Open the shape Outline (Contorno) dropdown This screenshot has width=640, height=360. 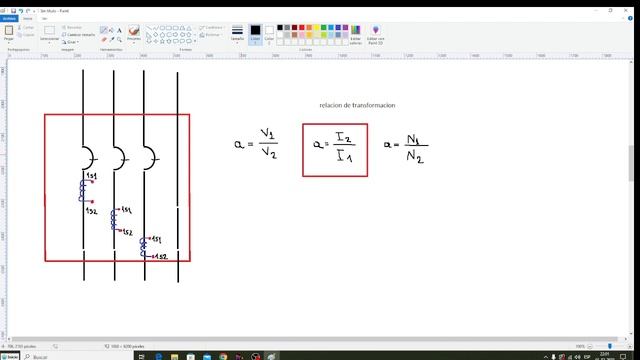pos(212,28)
